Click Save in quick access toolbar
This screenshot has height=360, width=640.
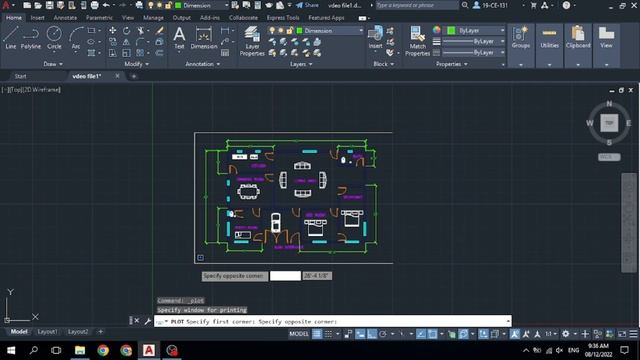point(49,5)
